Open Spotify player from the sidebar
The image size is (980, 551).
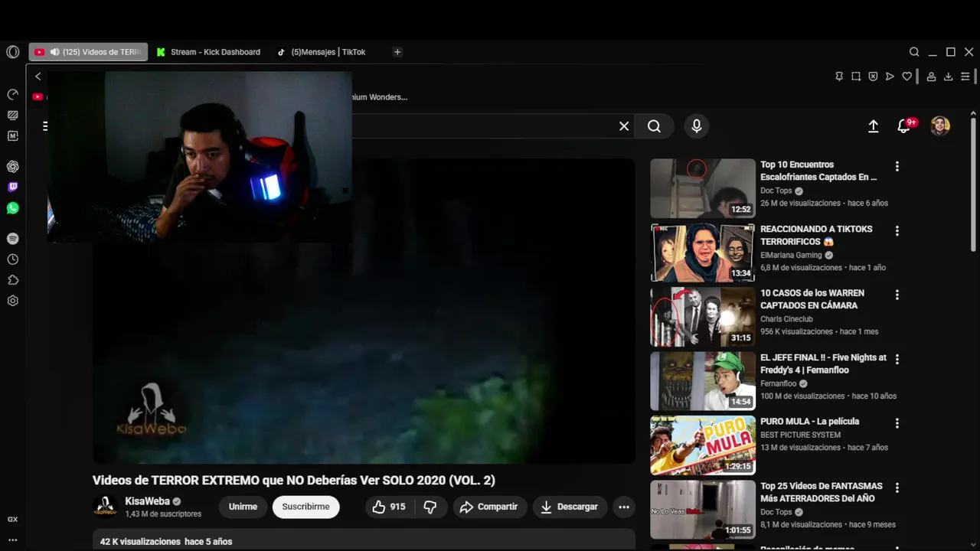tap(13, 239)
